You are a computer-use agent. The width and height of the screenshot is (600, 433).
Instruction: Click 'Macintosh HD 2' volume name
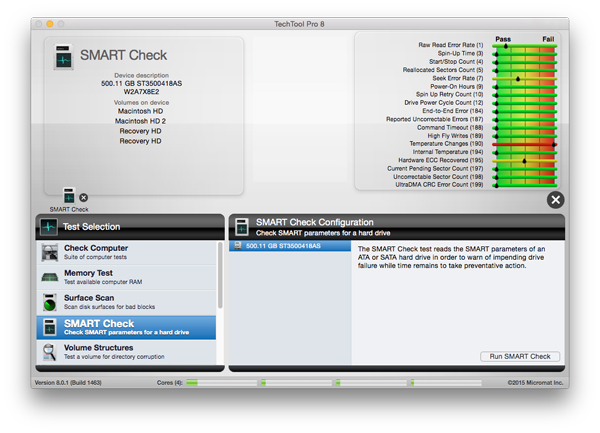click(140, 121)
